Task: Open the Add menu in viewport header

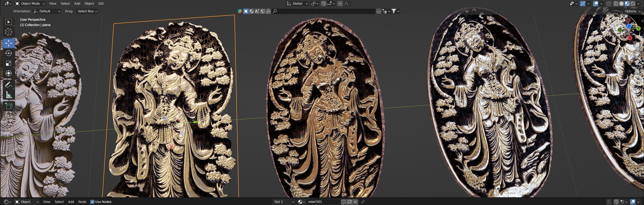Action: (x=77, y=3)
